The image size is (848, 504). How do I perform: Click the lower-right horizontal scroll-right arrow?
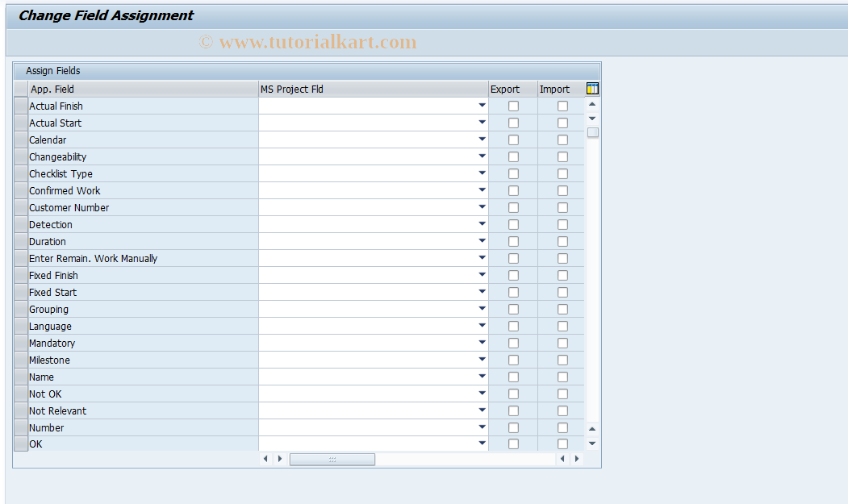pyautogui.click(x=577, y=459)
